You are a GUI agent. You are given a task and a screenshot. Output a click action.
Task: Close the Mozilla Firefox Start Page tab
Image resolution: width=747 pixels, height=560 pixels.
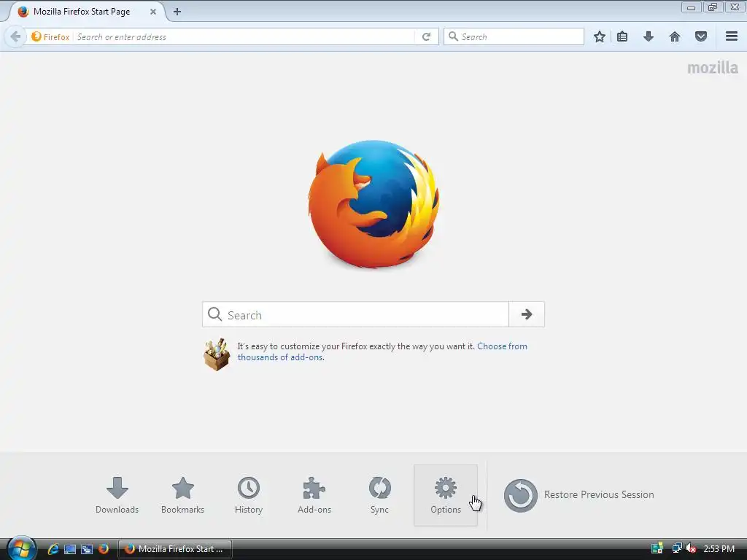pos(153,12)
